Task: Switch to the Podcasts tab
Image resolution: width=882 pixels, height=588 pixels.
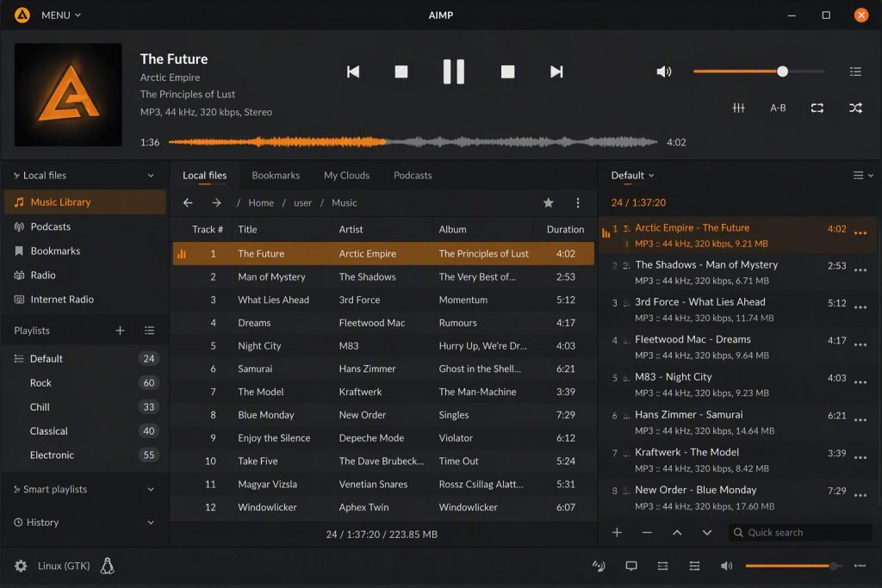Action: pyautogui.click(x=413, y=176)
